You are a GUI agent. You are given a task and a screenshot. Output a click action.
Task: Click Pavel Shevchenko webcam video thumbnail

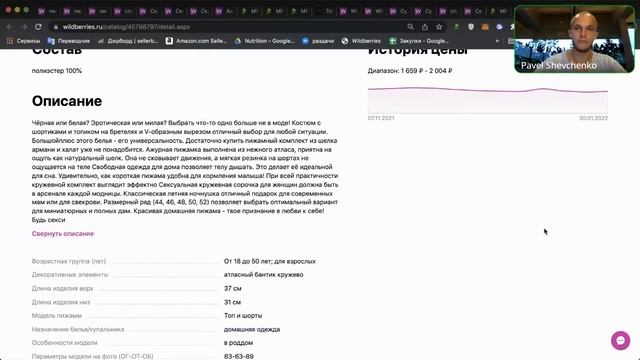574,39
